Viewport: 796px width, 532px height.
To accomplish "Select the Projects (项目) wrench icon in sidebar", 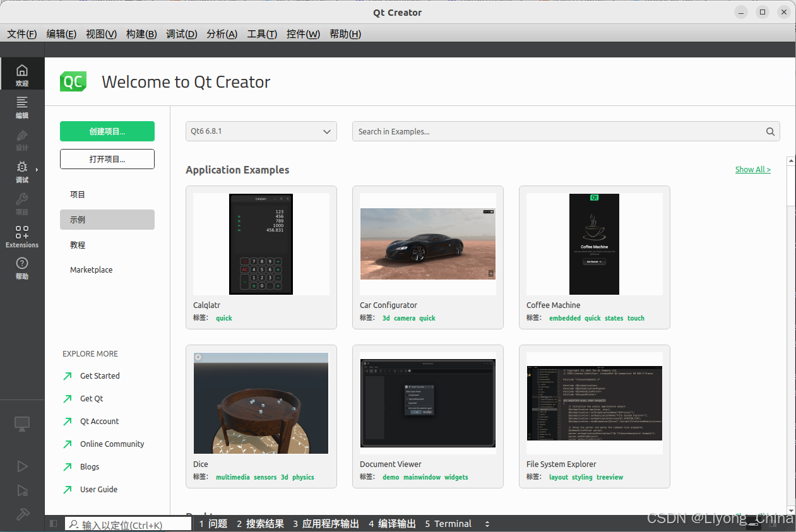I will click(x=22, y=203).
